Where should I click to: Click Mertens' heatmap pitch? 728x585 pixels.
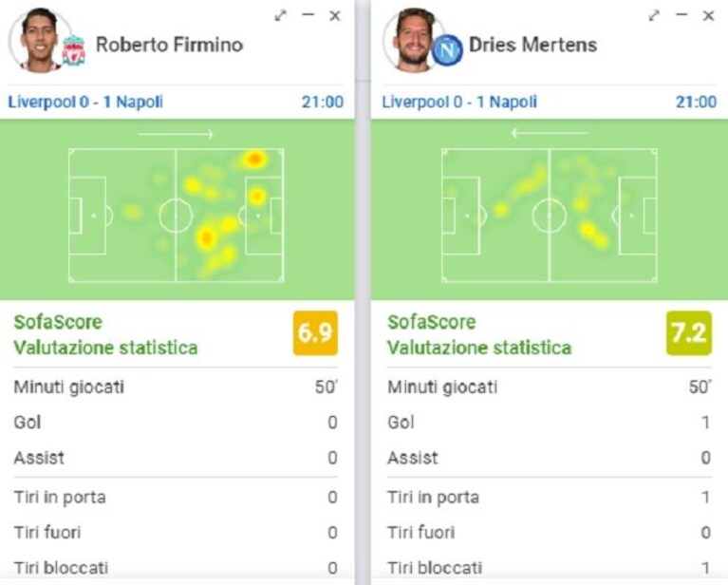pyautogui.click(x=550, y=216)
